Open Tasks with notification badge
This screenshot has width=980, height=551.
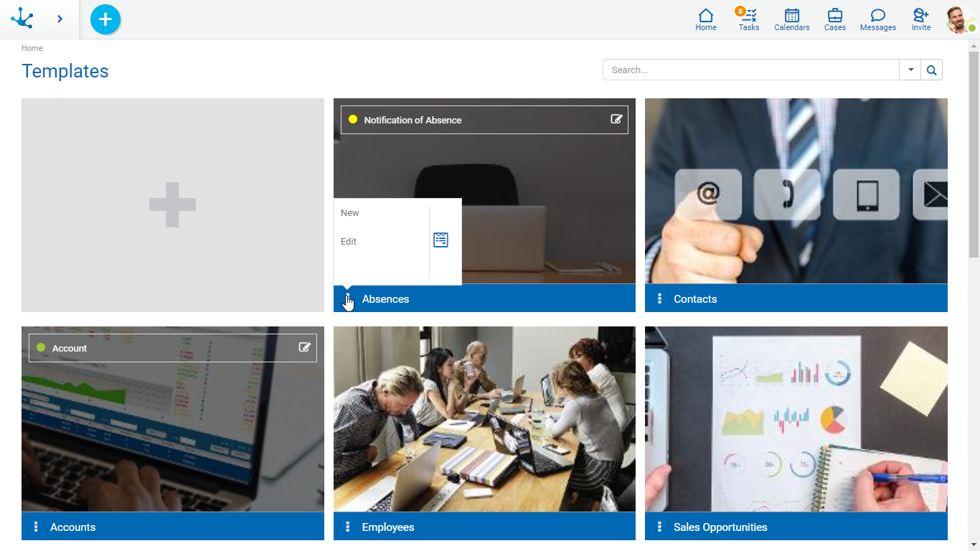pyautogui.click(x=748, y=19)
